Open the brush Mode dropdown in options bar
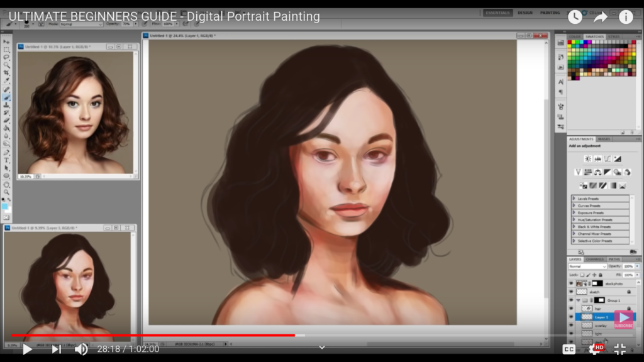Image resolution: width=644 pixels, height=362 pixels. [x=81, y=25]
